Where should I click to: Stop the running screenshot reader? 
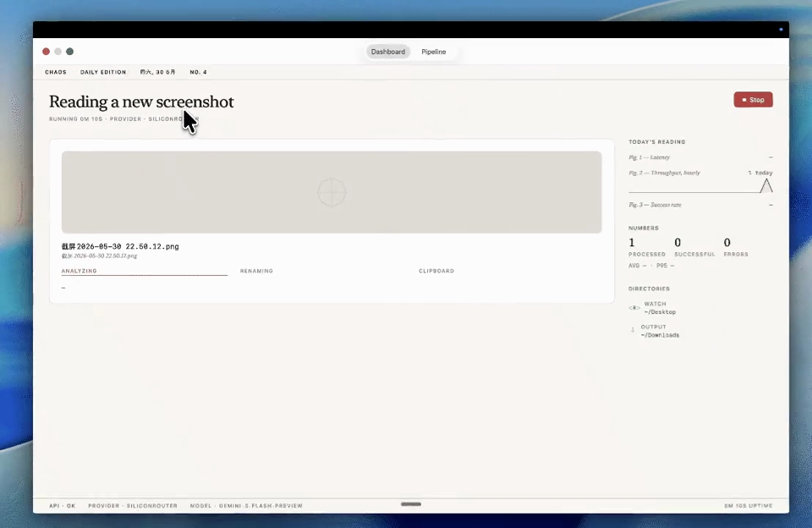[x=753, y=100]
